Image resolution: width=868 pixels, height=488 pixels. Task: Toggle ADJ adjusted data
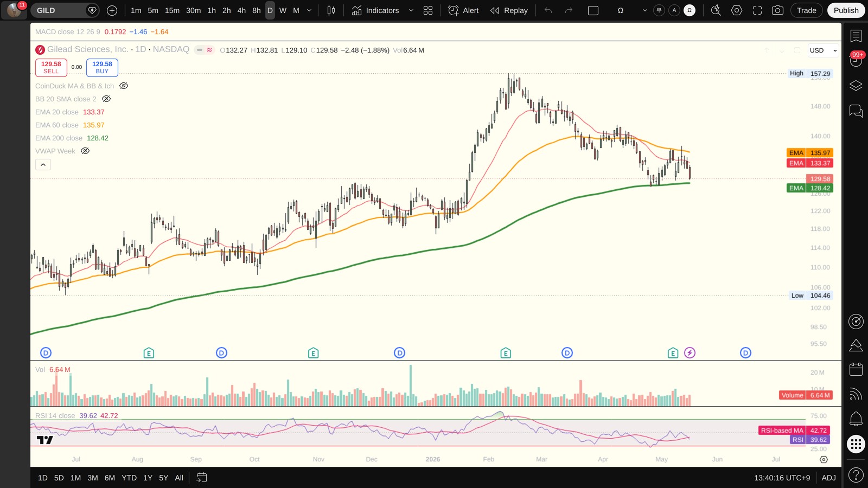[x=828, y=478]
